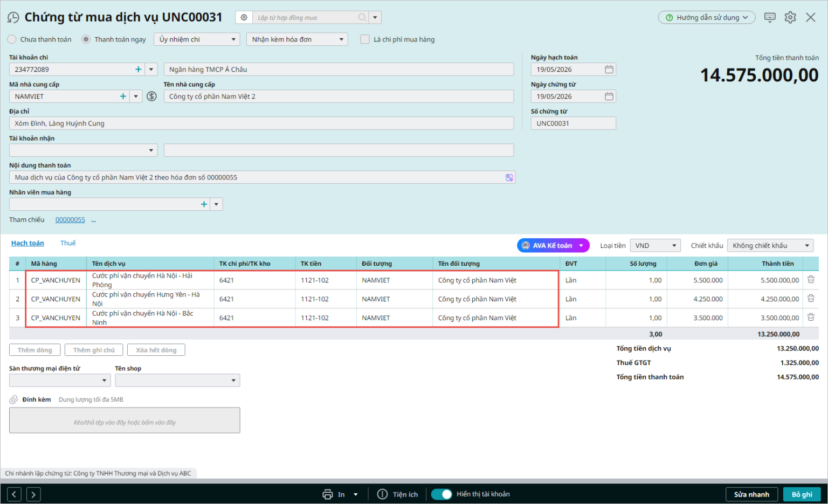Select Chưa thanh toán radio option
The width and height of the screenshot is (828, 504).
(12, 39)
